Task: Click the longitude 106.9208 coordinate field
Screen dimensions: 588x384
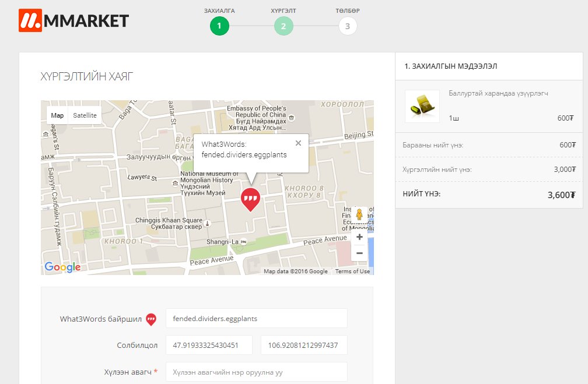Action: pos(304,345)
